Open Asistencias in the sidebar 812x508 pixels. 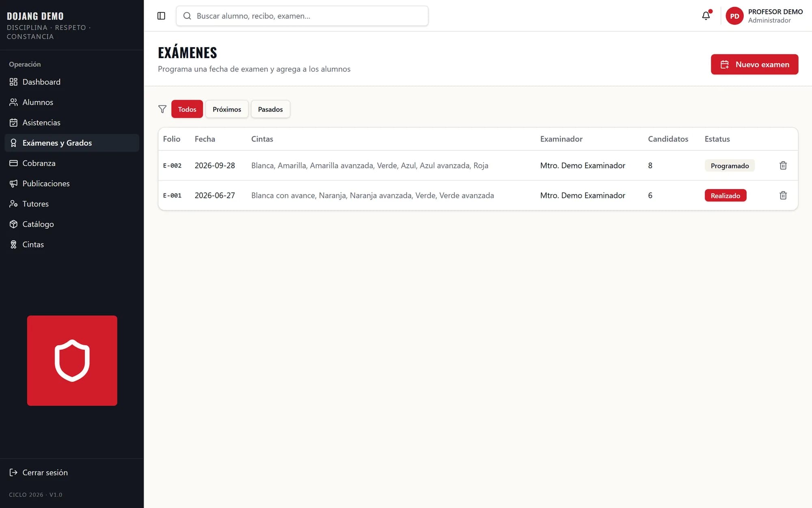pyautogui.click(x=72, y=122)
